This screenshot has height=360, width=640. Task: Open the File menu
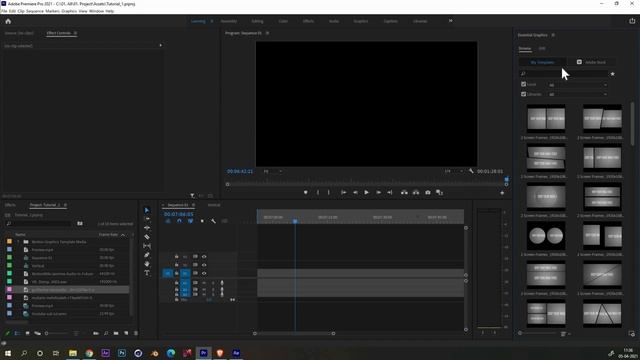pos(4,11)
